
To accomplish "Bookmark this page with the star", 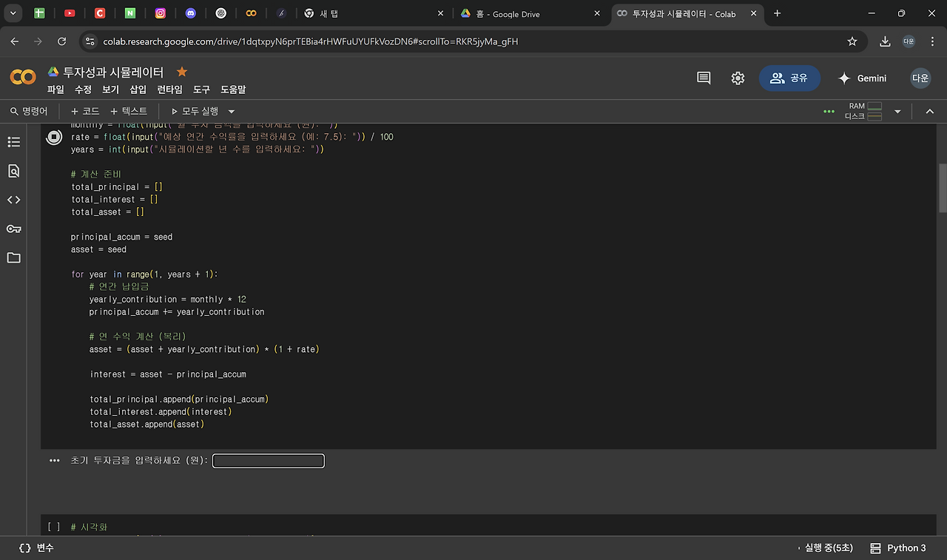I will [x=852, y=41].
